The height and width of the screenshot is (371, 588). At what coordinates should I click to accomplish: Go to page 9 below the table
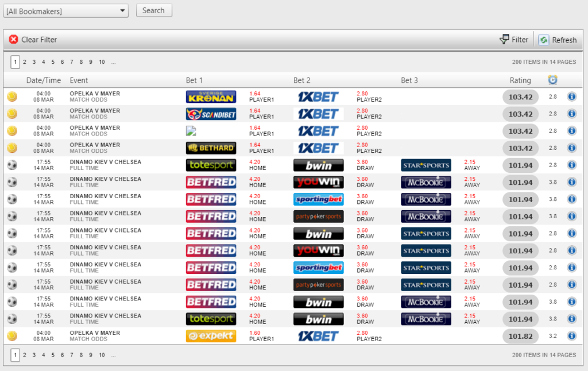click(90, 355)
